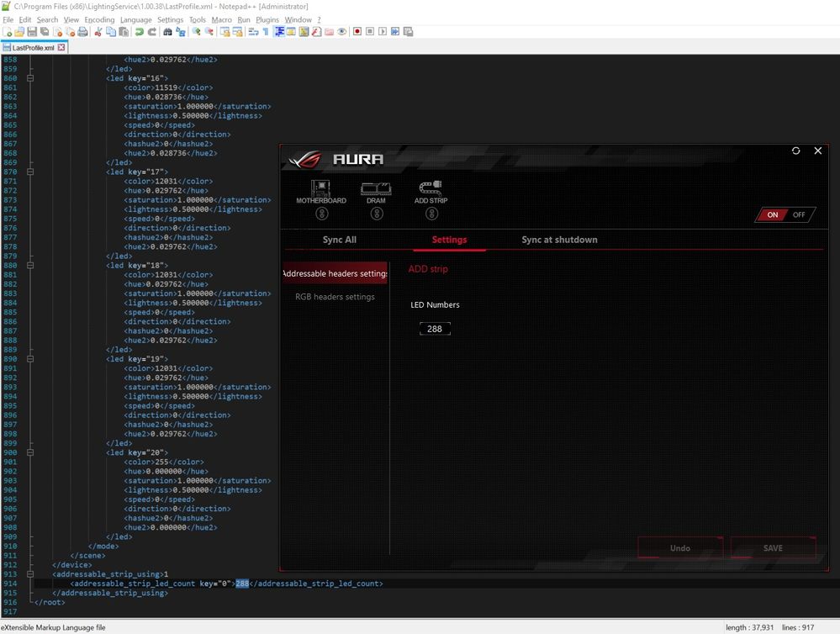Image resolution: width=840 pixels, height=634 pixels.
Task: Toggle the sync link under DRAM
Action: [377, 214]
